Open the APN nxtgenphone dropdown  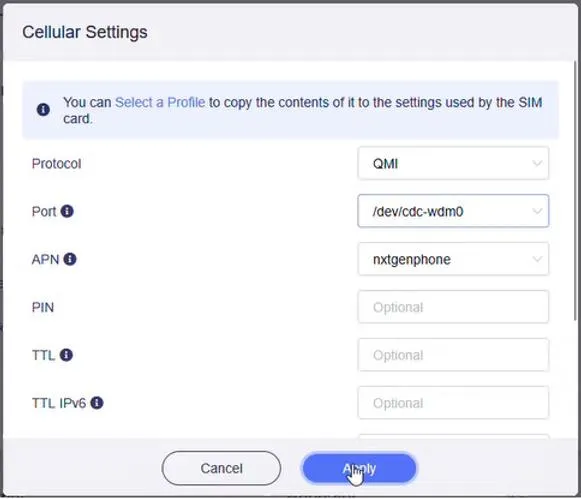pos(453,259)
